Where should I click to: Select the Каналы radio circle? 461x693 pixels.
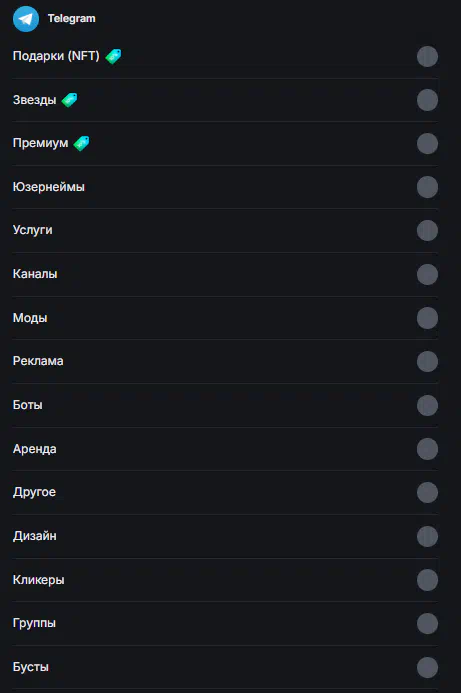[427, 274]
